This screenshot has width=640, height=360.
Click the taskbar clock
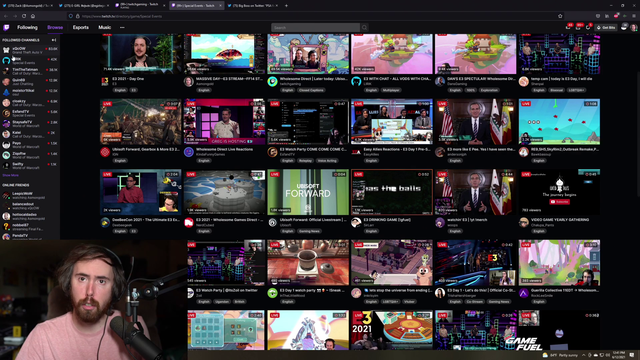click(619, 355)
